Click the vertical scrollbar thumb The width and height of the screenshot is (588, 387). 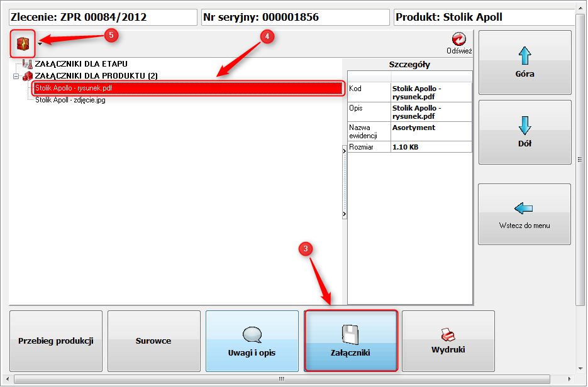[580, 160]
